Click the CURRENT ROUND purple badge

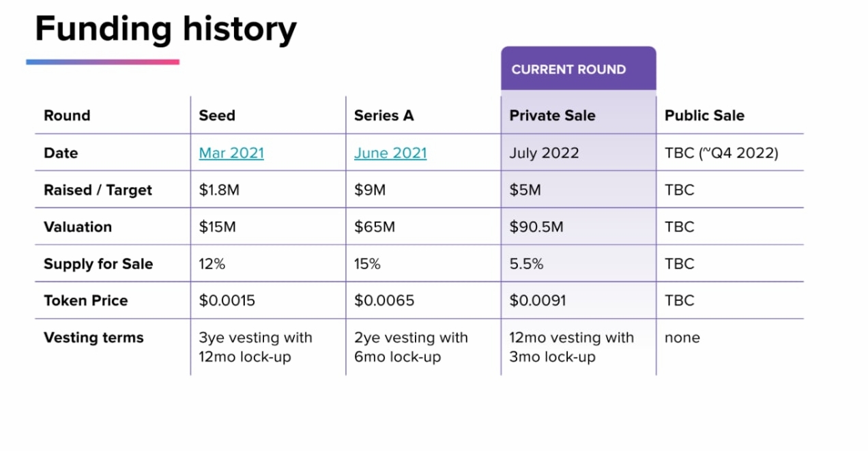[568, 70]
